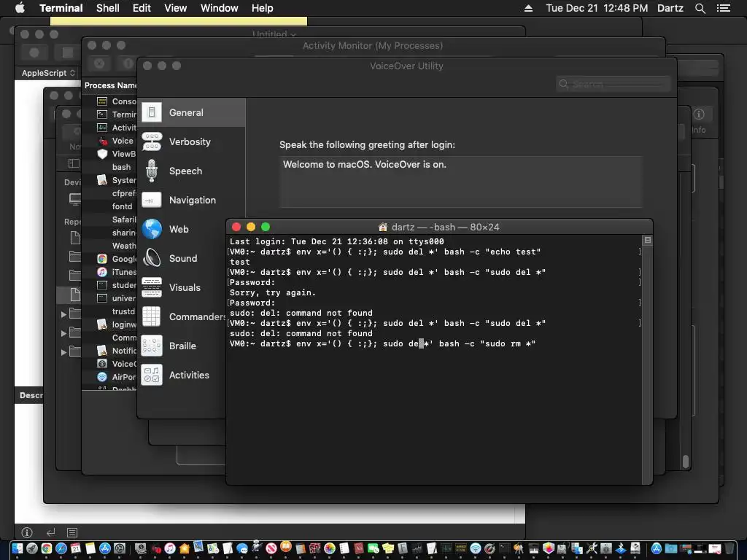Open General category in VoiceOver Utility
The height and width of the screenshot is (560, 747).
click(x=191, y=112)
